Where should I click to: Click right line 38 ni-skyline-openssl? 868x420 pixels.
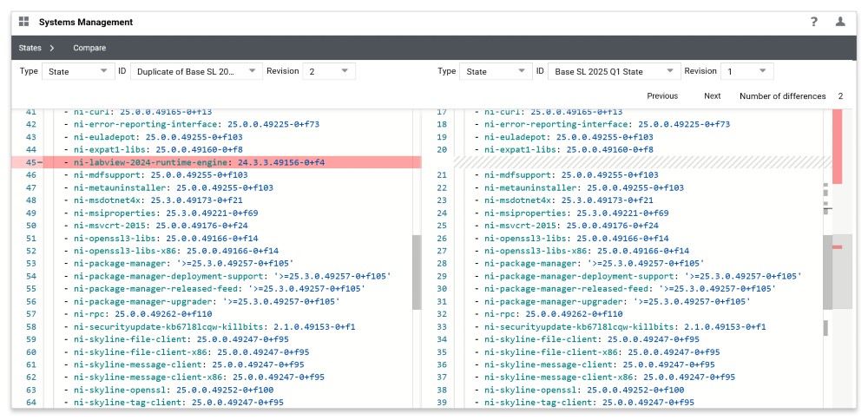(584, 390)
